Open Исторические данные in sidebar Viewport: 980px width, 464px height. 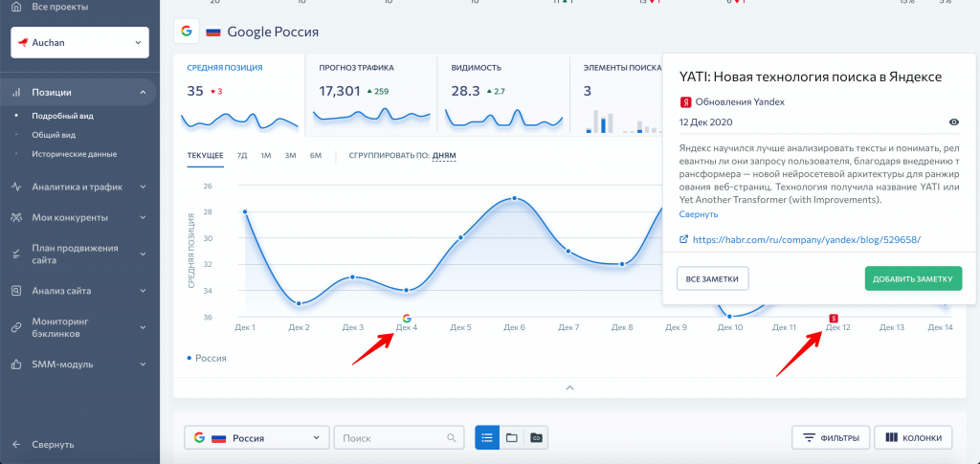(74, 154)
